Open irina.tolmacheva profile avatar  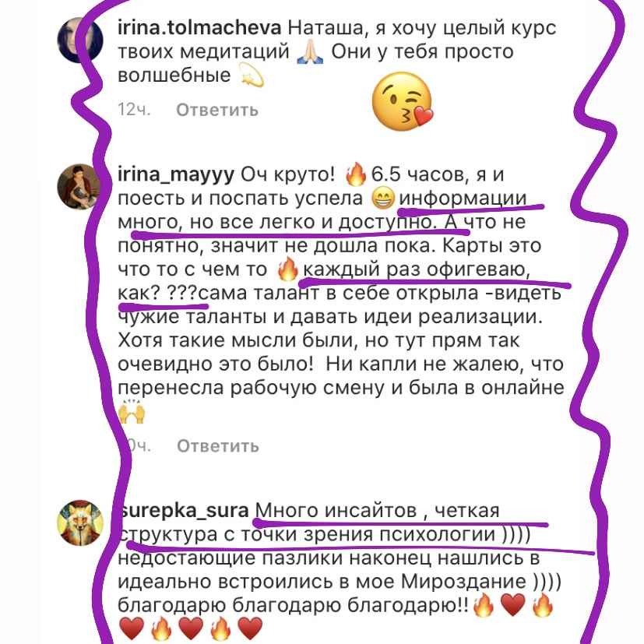79,40
